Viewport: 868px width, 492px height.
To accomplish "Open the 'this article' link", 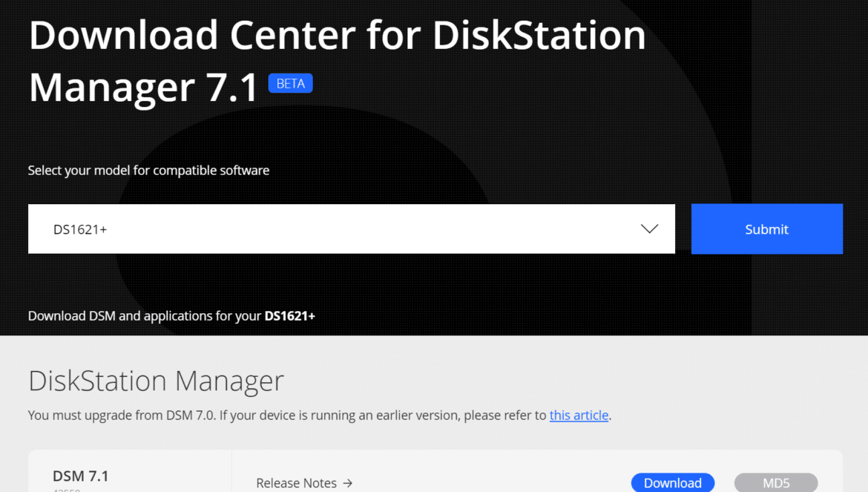I will coord(579,415).
